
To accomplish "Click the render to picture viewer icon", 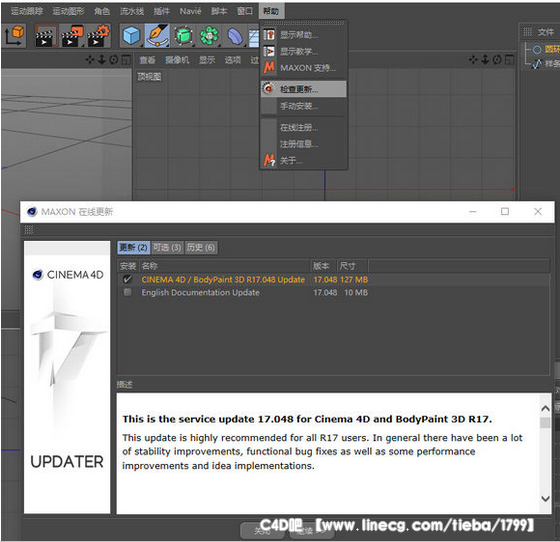I will 72,36.
